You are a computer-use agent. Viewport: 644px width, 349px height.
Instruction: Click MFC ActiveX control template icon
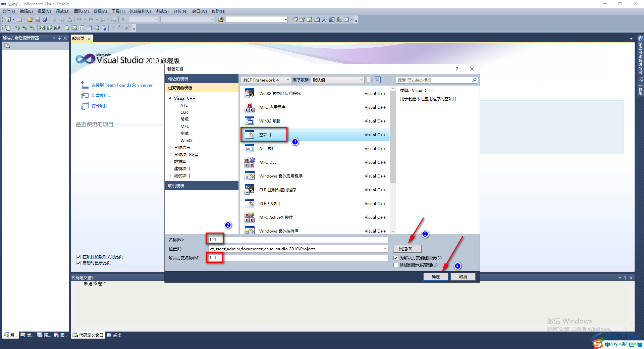250,217
